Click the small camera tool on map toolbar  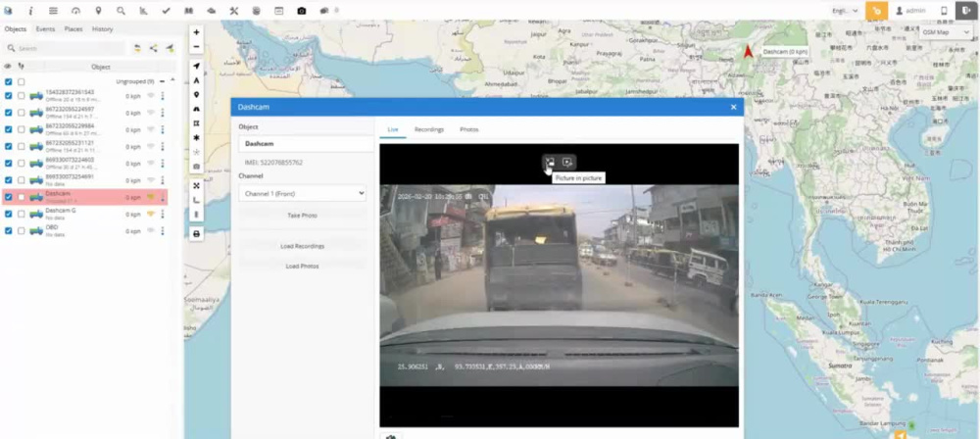click(x=196, y=167)
